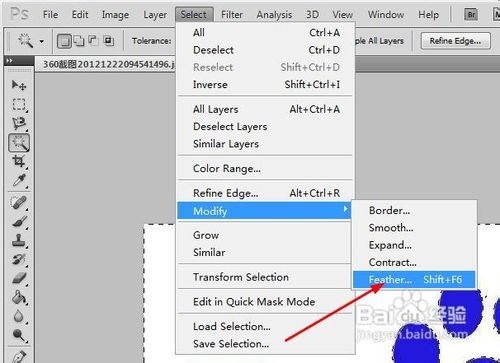Select the Rectangular Marquee tool
This screenshot has width=500, height=363.
[19, 104]
